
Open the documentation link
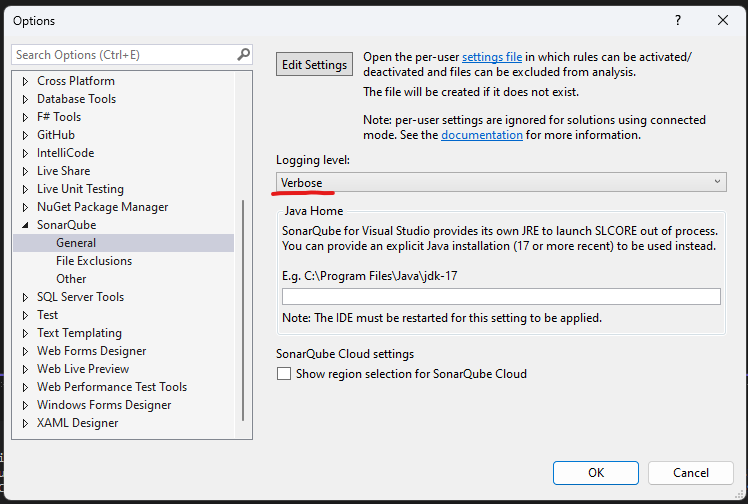[482, 135]
